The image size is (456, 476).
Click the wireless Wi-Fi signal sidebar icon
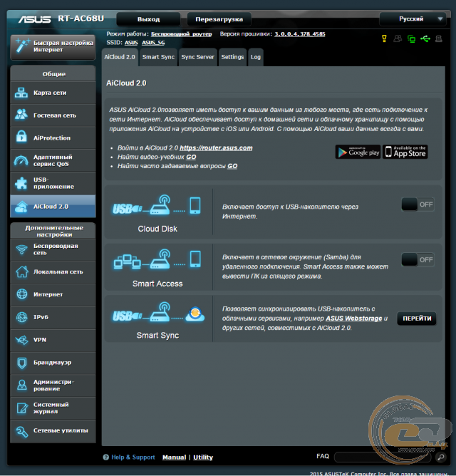21,249
